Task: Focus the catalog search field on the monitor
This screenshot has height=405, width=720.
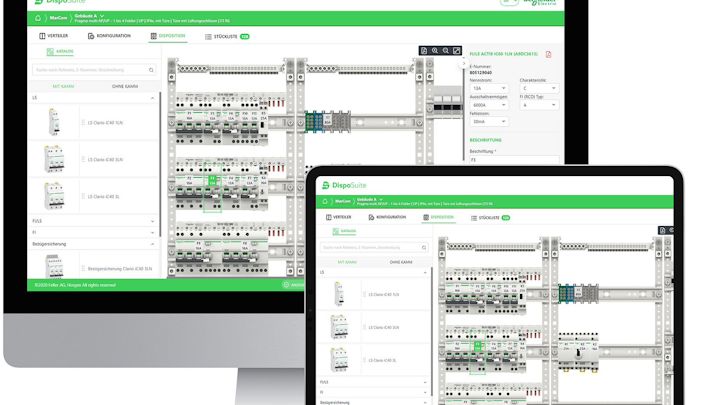Action: click(x=94, y=70)
